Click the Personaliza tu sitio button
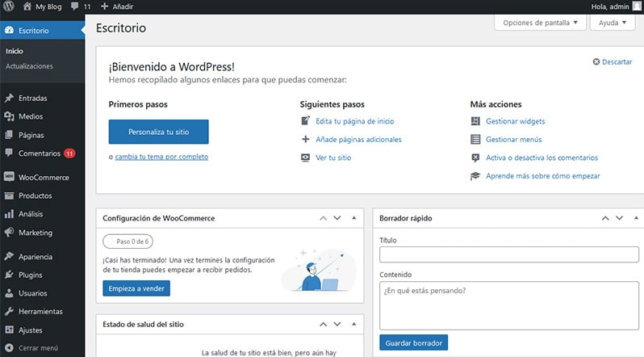The height and width of the screenshot is (357, 644). click(158, 132)
